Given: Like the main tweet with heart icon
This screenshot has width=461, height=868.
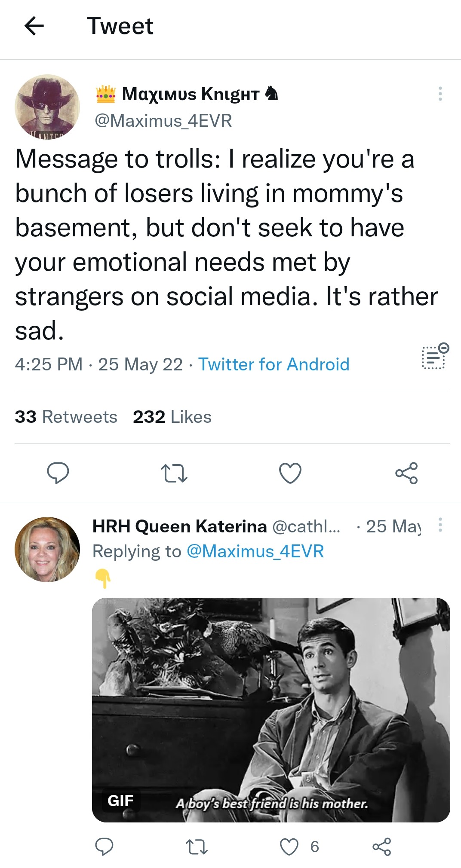Looking at the screenshot, I should [x=290, y=473].
